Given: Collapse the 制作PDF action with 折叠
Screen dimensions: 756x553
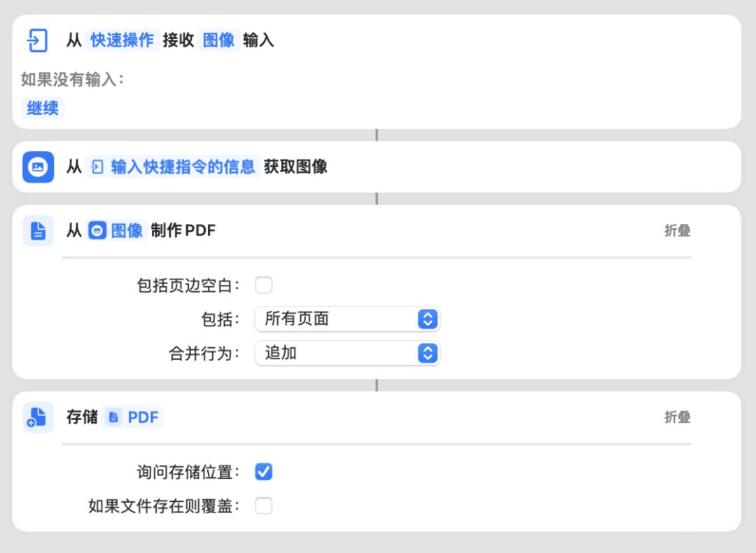Looking at the screenshot, I should (x=677, y=231).
